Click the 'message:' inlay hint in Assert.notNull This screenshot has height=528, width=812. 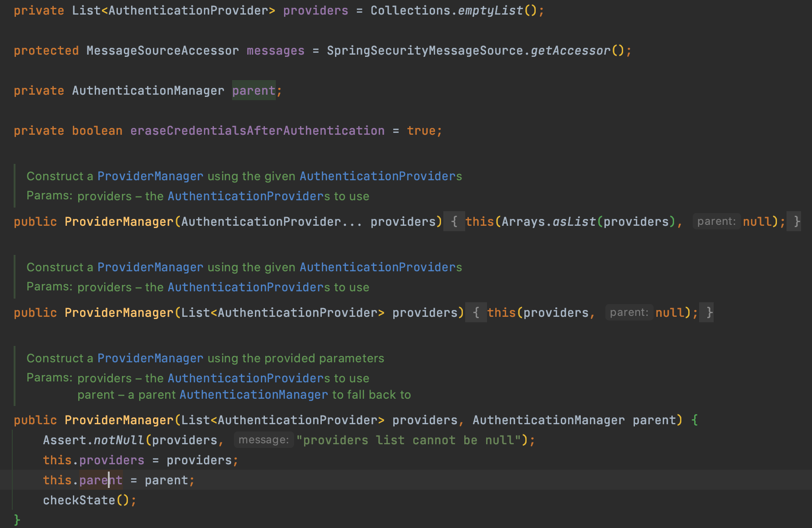point(264,440)
